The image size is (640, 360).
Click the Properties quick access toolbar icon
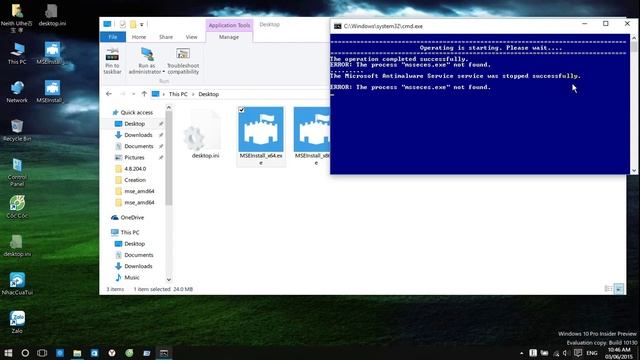[123, 24]
